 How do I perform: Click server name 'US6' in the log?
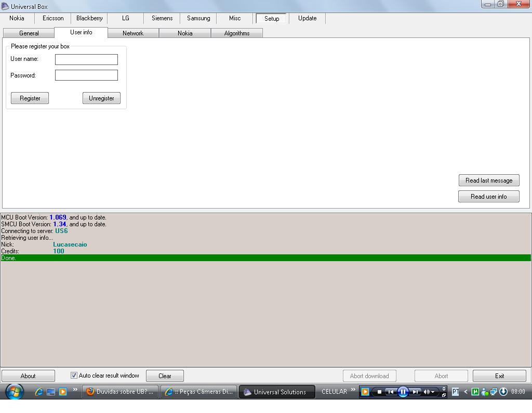click(x=61, y=230)
